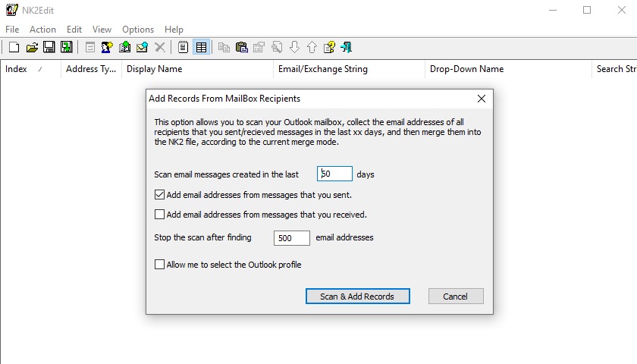
Task: Click the grayed icon right of Paste
Action: click(x=259, y=48)
